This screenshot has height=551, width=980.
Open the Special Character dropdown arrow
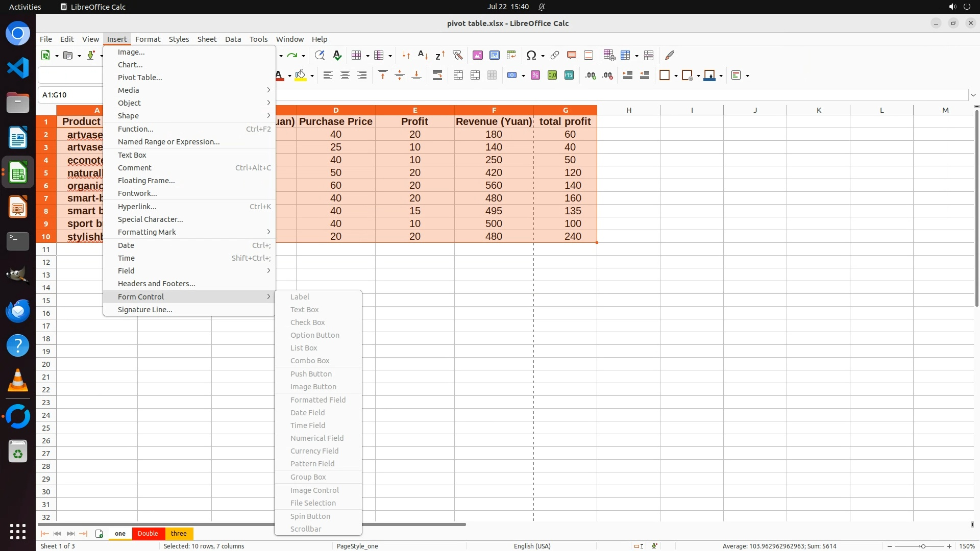tap(543, 56)
